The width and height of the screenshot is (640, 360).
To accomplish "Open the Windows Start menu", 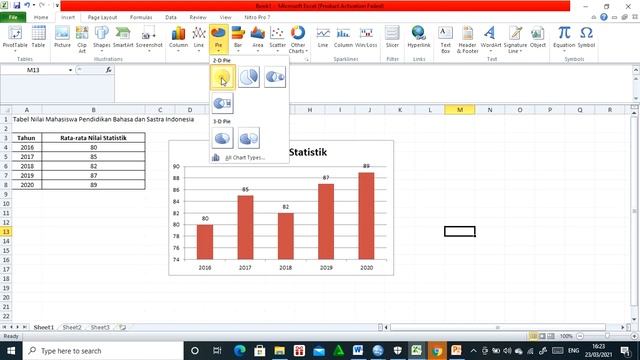I will point(11,351).
